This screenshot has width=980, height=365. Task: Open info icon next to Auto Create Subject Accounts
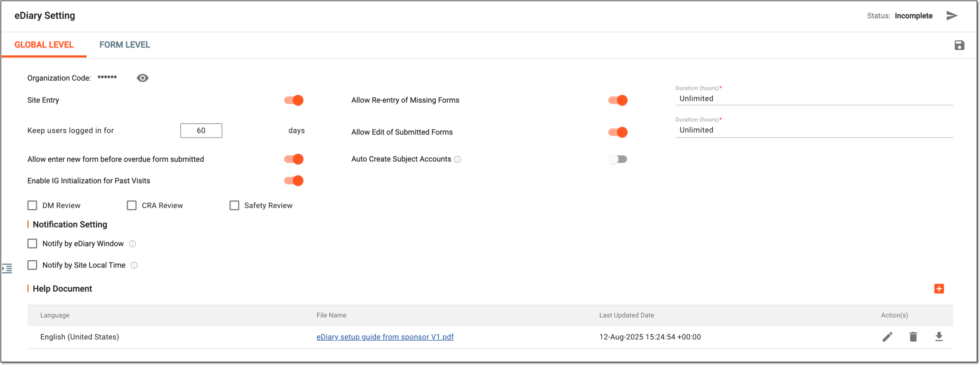(x=457, y=160)
